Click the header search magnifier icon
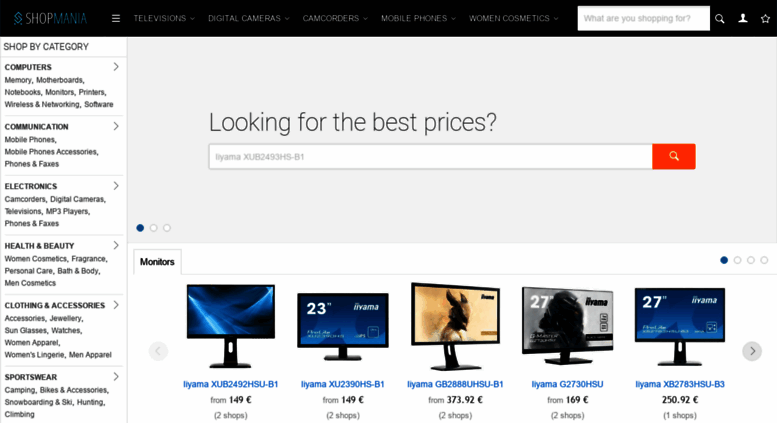The image size is (777, 423). (720, 19)
